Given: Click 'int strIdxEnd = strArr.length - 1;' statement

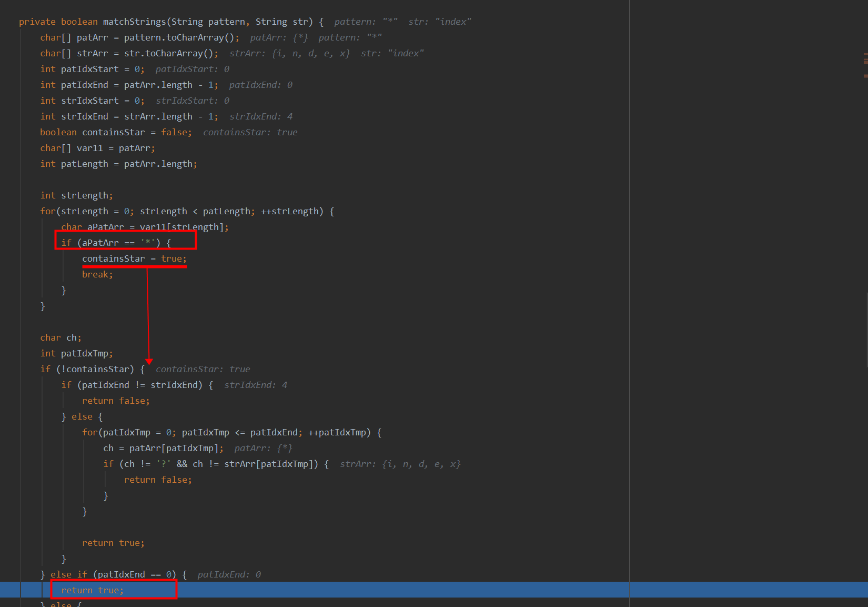Looking at the screenshot, I should tap(129, 116).
